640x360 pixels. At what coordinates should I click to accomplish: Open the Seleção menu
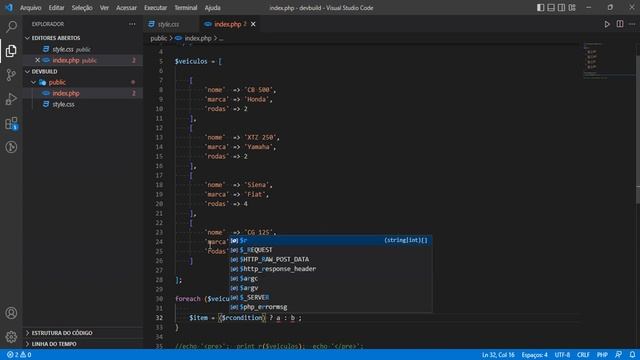coord(82,8)
